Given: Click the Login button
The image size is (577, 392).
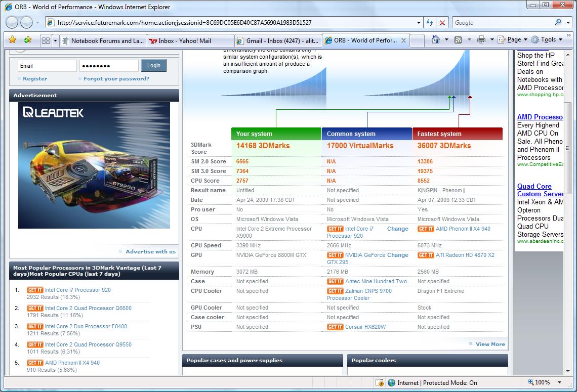Looking at the screenshot, I should click(x=154, y=65).
